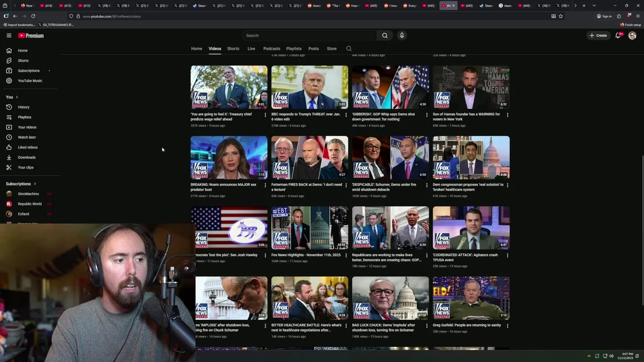Viewport: 644px width, 362px height.
Task: Open the notifications bell
Action: (618, 36)
